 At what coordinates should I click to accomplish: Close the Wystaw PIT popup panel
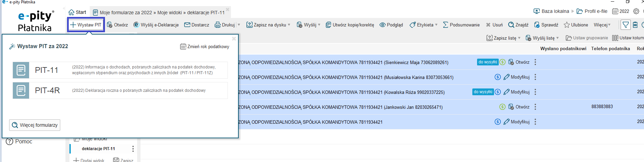(234, 39)
